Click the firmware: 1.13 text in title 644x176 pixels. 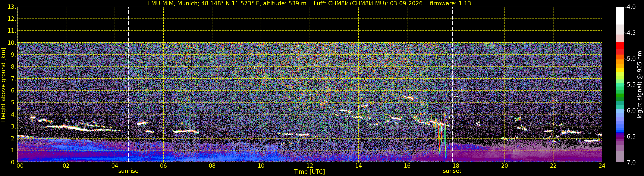tap(450, 3)
